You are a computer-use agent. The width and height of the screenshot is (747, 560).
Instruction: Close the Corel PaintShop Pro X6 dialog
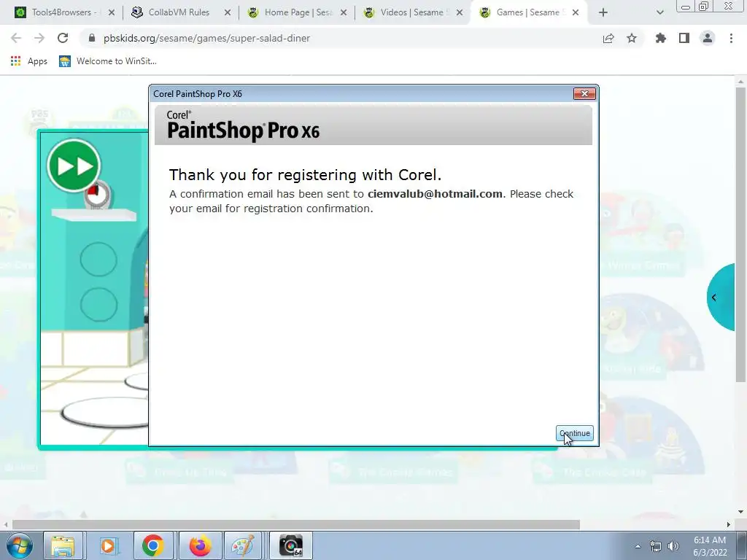584,93
